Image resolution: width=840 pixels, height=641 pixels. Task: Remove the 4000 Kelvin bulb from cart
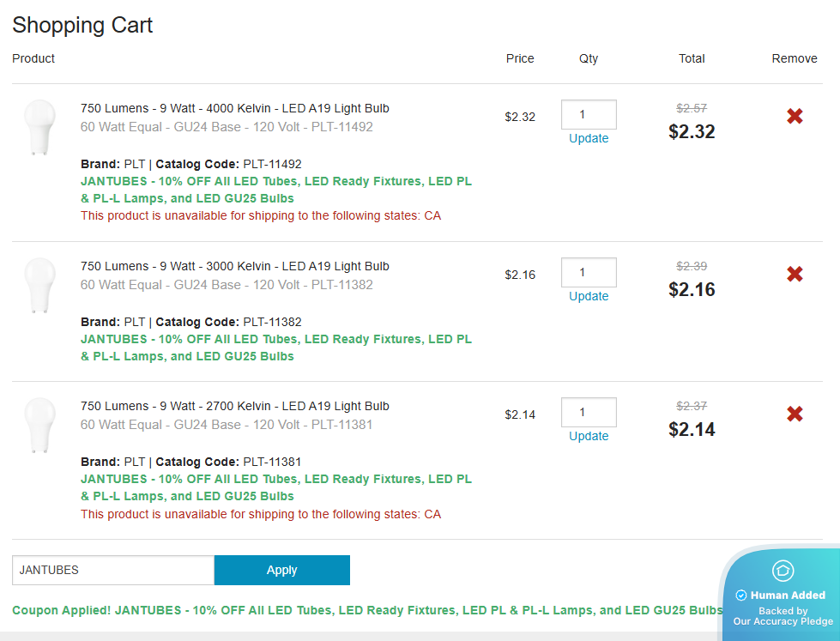(x=795, y=117)
